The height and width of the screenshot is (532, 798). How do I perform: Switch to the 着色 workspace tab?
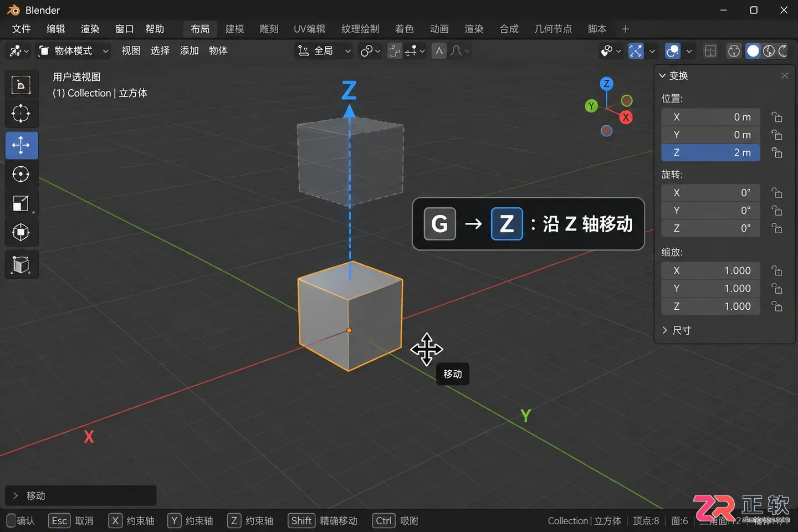(x=404, y=29)
